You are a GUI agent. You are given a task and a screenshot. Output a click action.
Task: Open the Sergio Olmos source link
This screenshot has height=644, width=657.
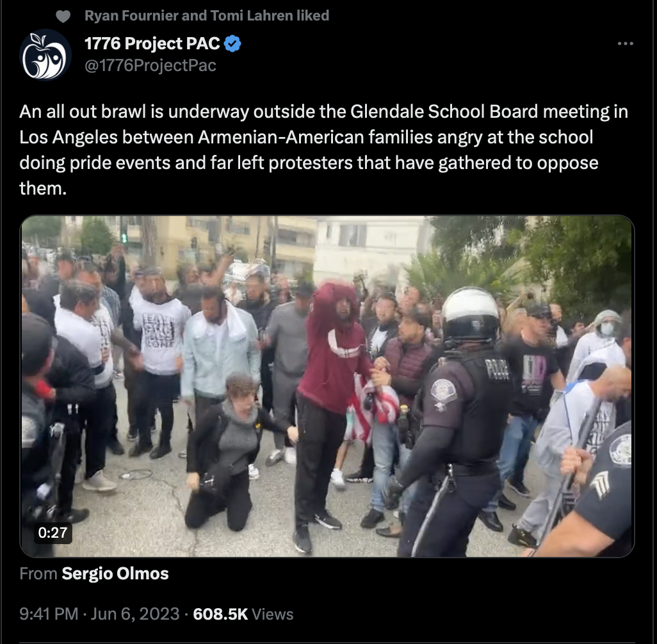click(115, 574)
